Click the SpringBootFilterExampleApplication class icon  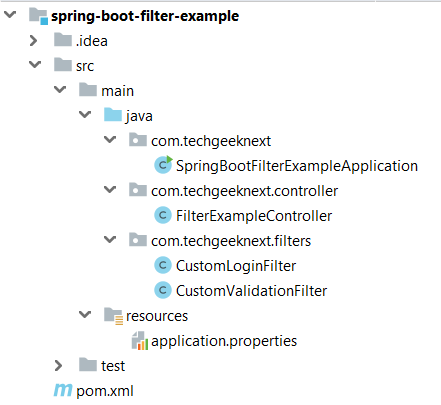[163, 165]
